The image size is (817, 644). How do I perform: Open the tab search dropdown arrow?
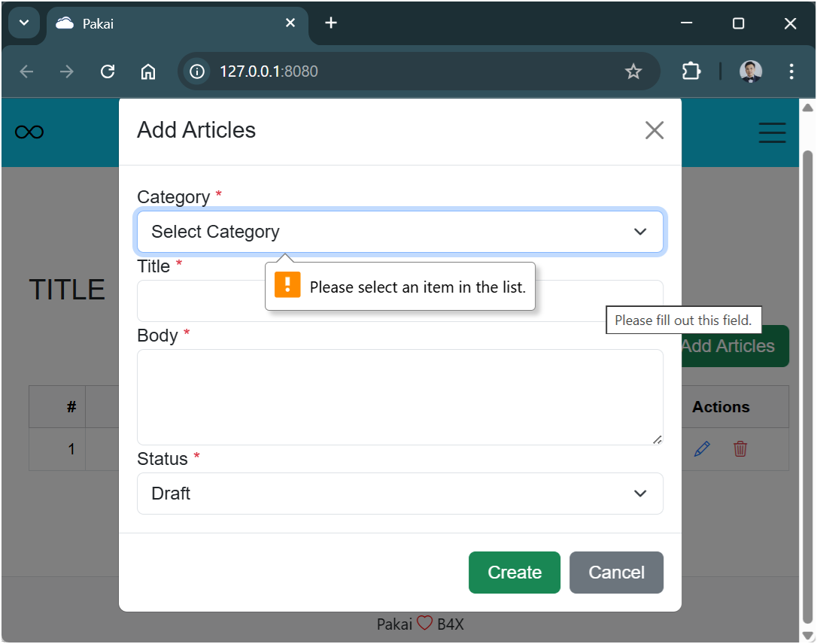point(23,23)
